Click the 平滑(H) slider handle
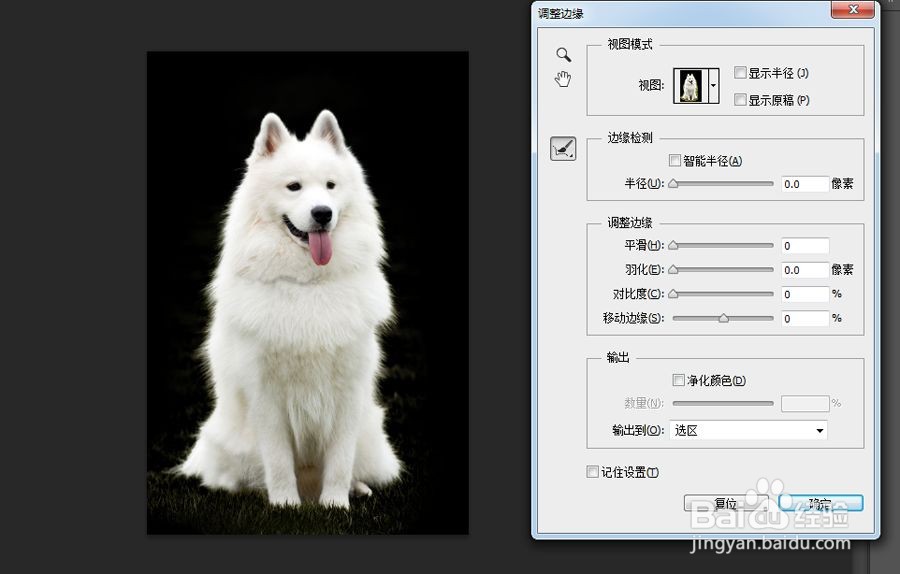This screenshot has height=574, width=900. click(x=673, y=245)
